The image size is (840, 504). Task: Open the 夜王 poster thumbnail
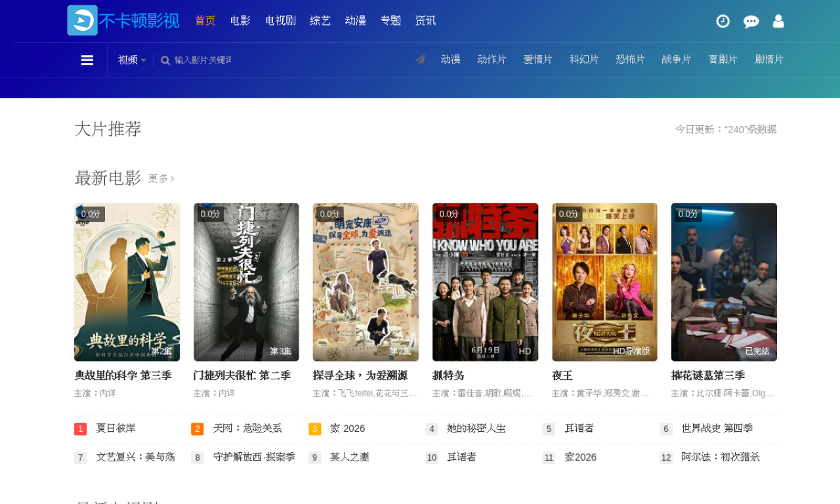tap(604, 282)
